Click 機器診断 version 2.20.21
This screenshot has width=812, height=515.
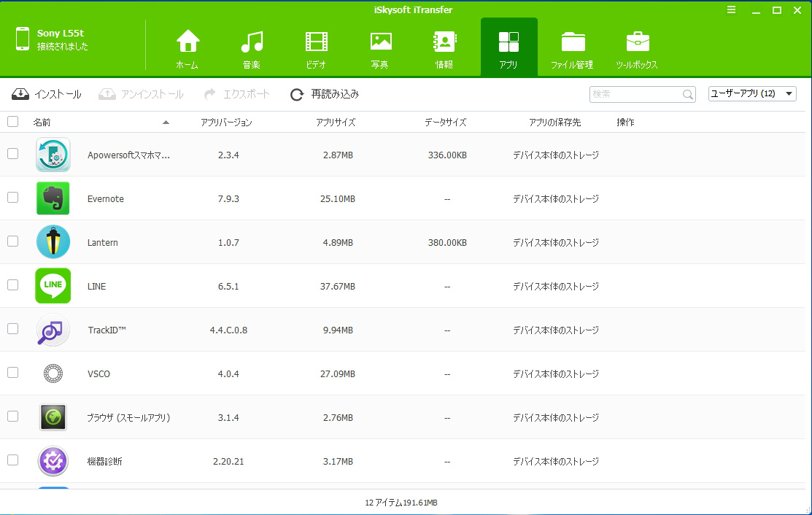click(x=228, y=461)
